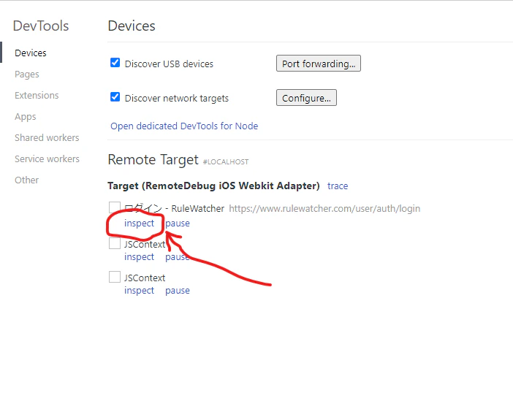513x420 pixels.
Task: Click the Configure... button
Action: [306, 97]
